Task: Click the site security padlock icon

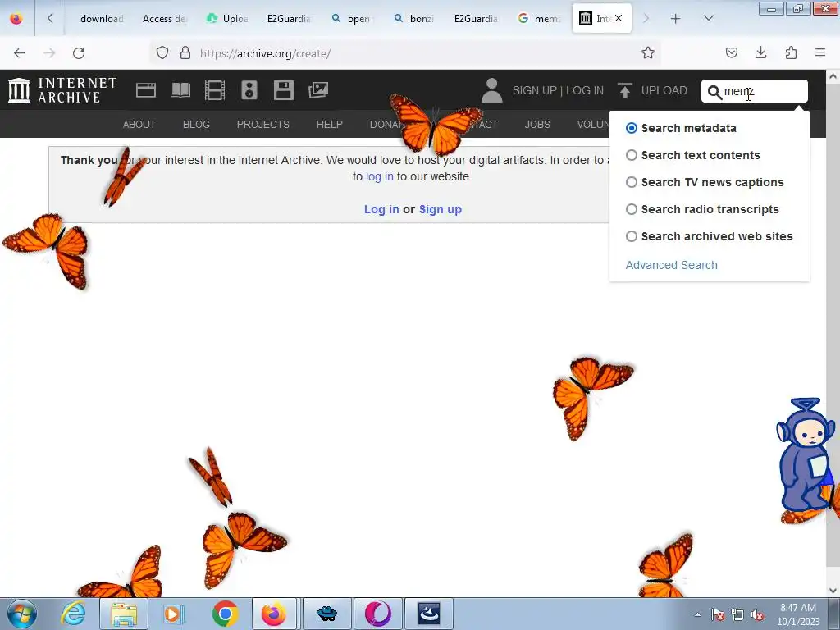Action: point(185,52)
